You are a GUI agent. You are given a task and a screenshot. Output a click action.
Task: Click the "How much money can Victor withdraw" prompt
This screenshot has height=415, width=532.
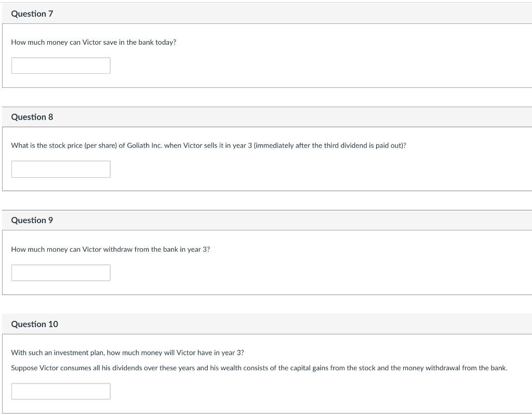coord(110,250)
